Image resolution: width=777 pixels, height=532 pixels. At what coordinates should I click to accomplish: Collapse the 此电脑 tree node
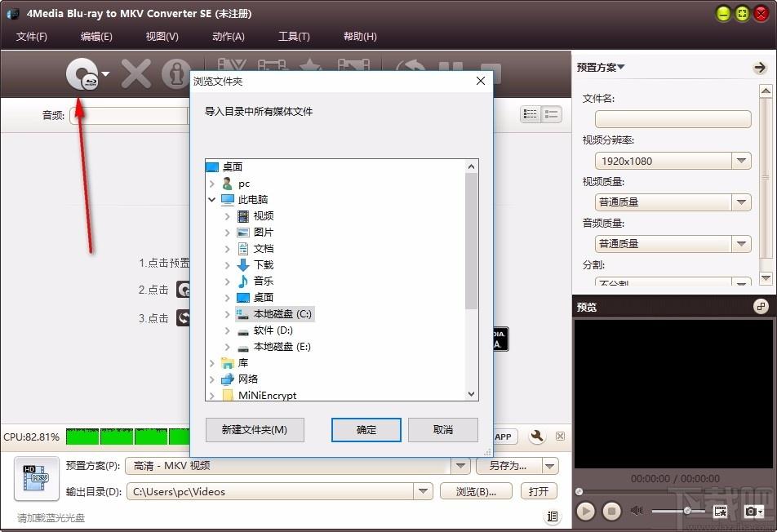click(x=212, y=200)
